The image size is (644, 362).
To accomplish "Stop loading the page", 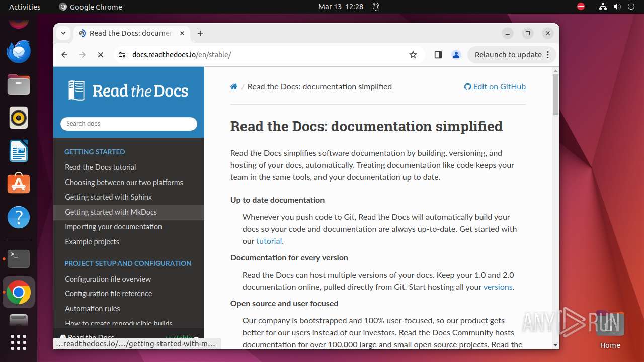I will [101, 55].
